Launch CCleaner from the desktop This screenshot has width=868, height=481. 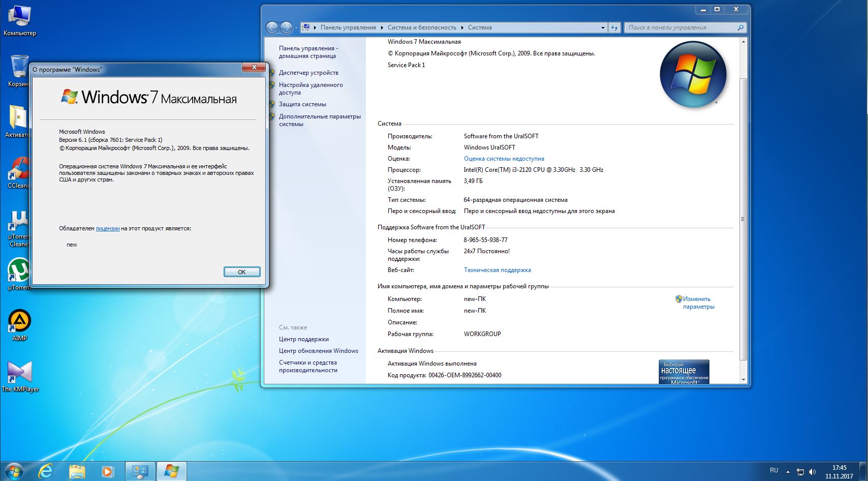[18, 172]
